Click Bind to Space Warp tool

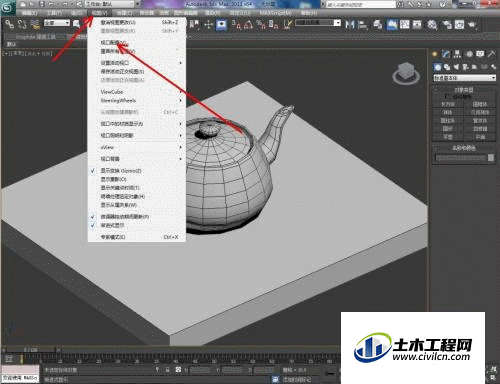point(35,25)
